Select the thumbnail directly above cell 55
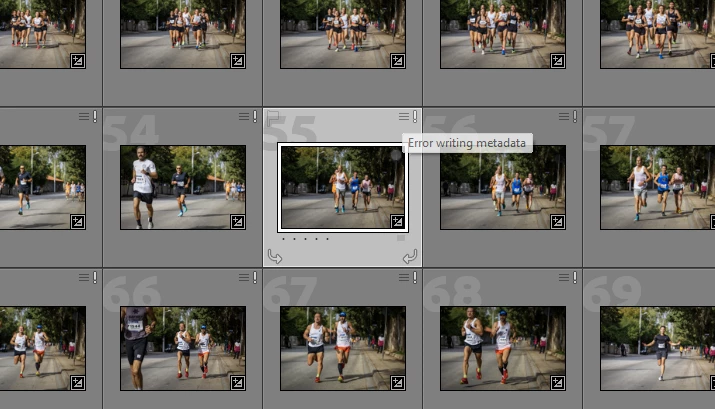The height and width of the screenshot is (409, 715). (343, 34)
